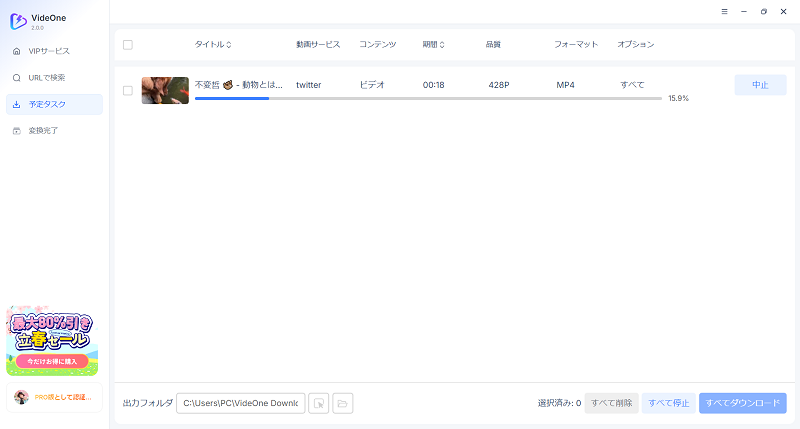Sort by the タイトル column arrows

(229, 44)
